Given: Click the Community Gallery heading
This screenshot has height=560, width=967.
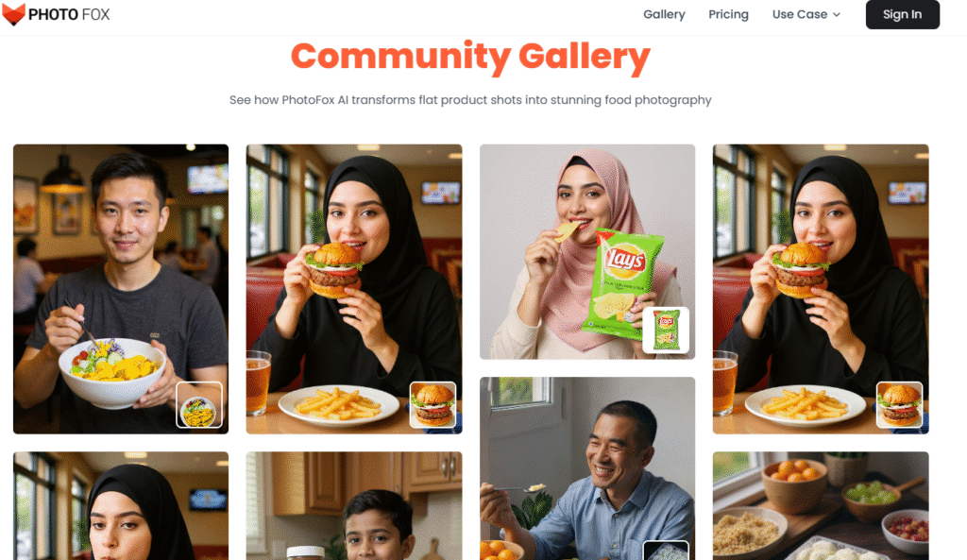Looking at the screenshot, I should 470,56.
